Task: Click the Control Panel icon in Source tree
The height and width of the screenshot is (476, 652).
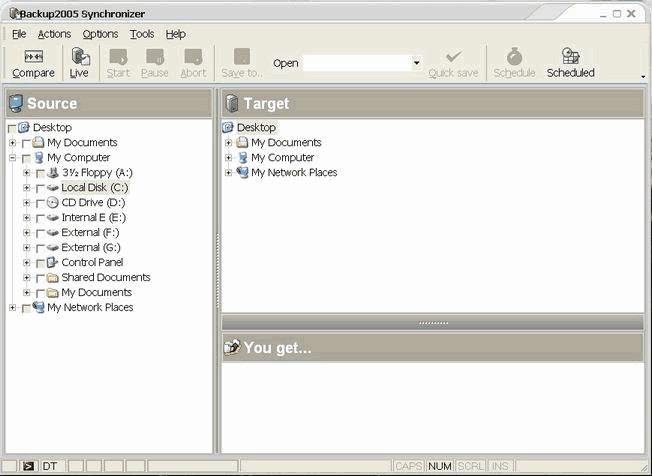Action: click(x=52, y=262)
